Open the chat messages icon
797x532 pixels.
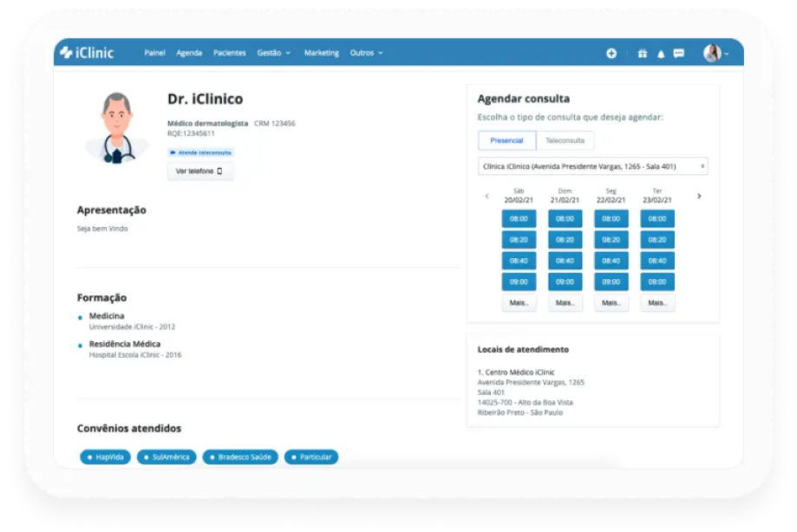679,53
